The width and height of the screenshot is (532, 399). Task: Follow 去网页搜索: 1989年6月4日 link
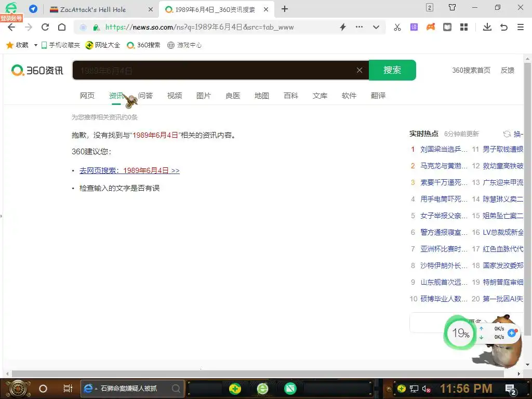click(129, 170)
